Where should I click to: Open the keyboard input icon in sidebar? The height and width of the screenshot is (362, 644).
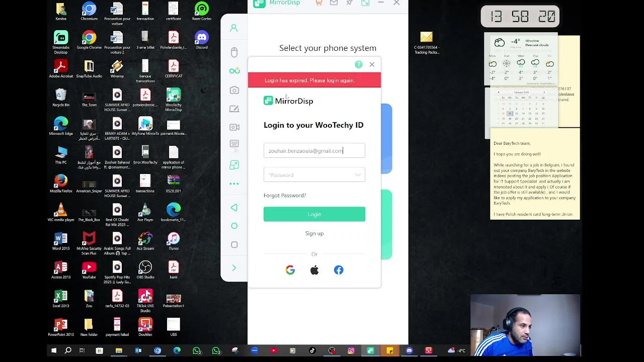(x=234, y=144)
